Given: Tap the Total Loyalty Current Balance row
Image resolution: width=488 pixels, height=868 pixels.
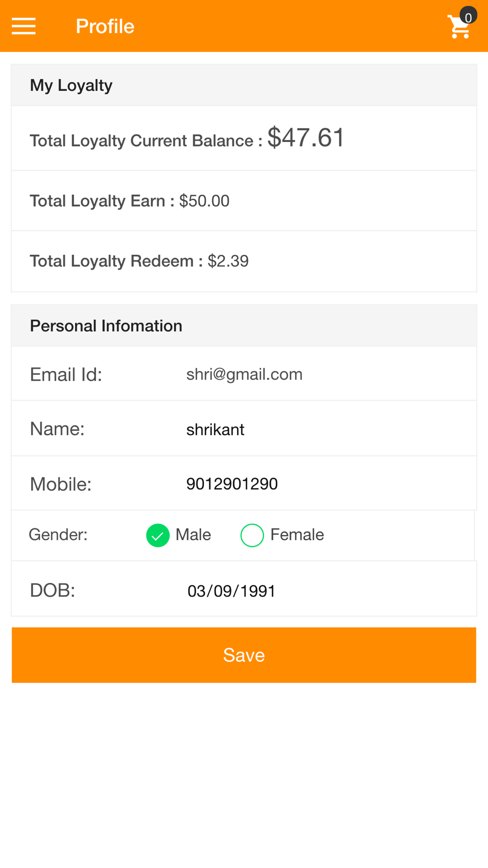Looking at the screenshot, I should point(244,138).
